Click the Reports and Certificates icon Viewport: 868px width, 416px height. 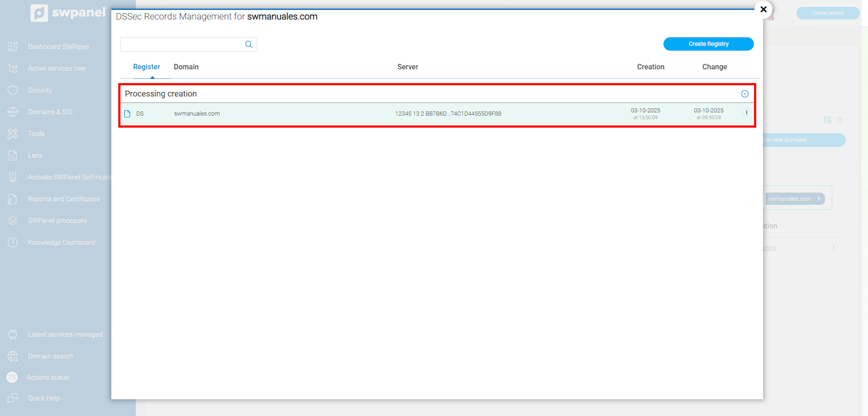pos(13,199)
